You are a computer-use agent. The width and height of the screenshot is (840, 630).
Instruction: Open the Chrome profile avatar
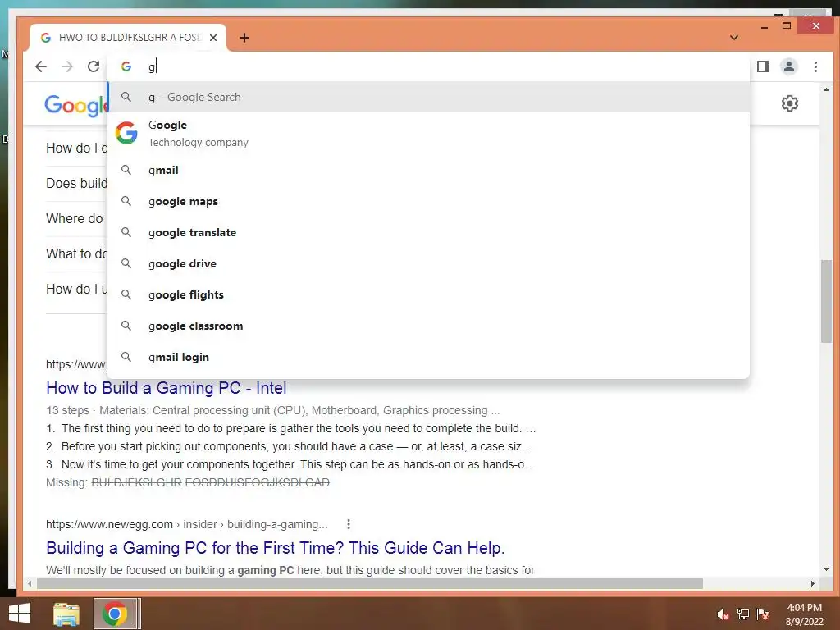[x=789, y=66]
